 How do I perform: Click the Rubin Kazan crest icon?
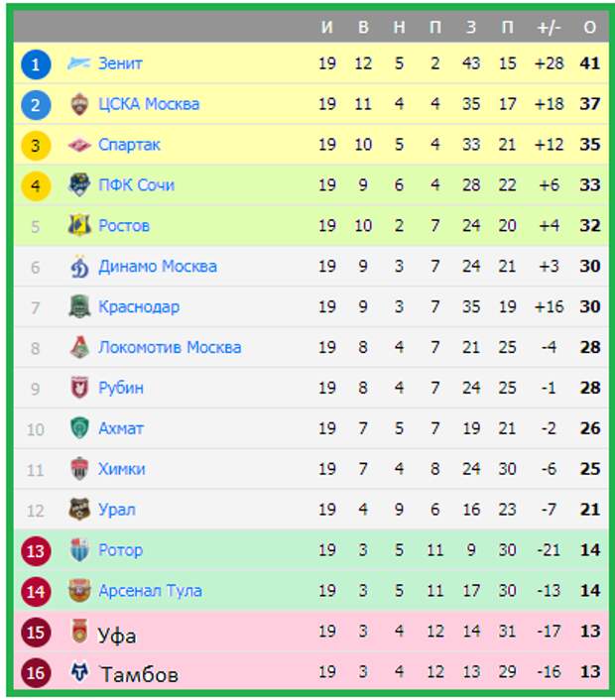[x=79, y=388]
